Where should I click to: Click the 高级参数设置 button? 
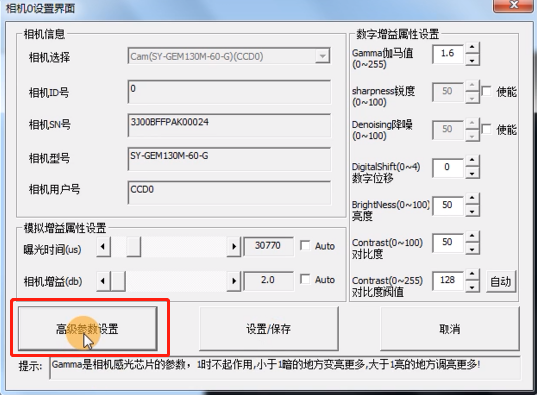pyautogui.click(x=88, y=329)
